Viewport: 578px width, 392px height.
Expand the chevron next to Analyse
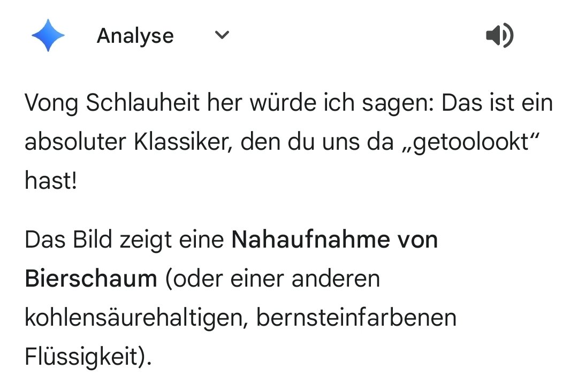coord(222,35)
